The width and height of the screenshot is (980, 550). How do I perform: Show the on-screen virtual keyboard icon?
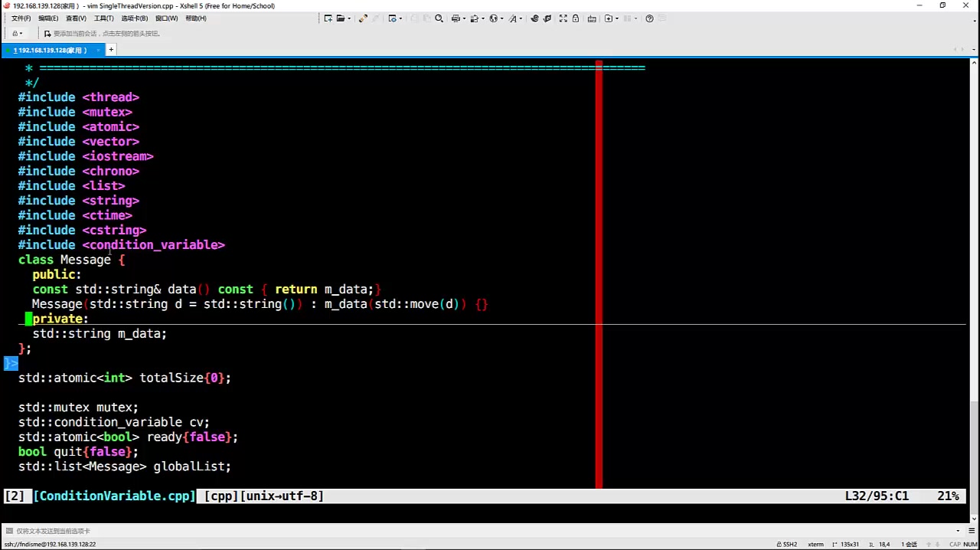click(x=593, y=18)
